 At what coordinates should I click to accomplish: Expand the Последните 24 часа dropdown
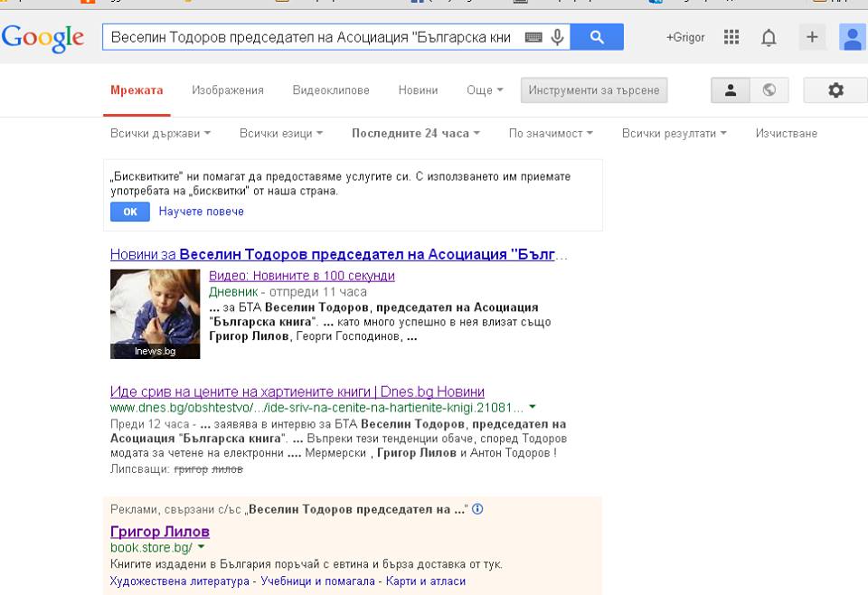click(415, 133)
